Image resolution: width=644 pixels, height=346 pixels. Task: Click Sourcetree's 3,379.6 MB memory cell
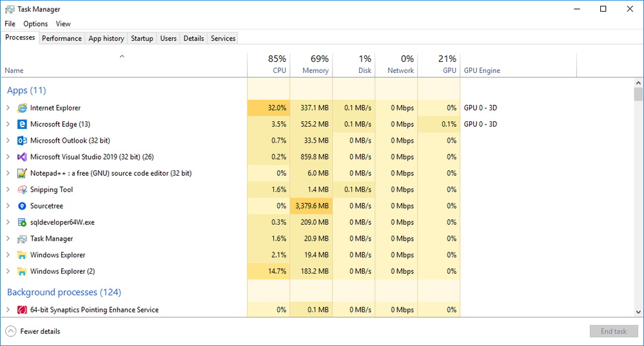(x=311, y=206)
